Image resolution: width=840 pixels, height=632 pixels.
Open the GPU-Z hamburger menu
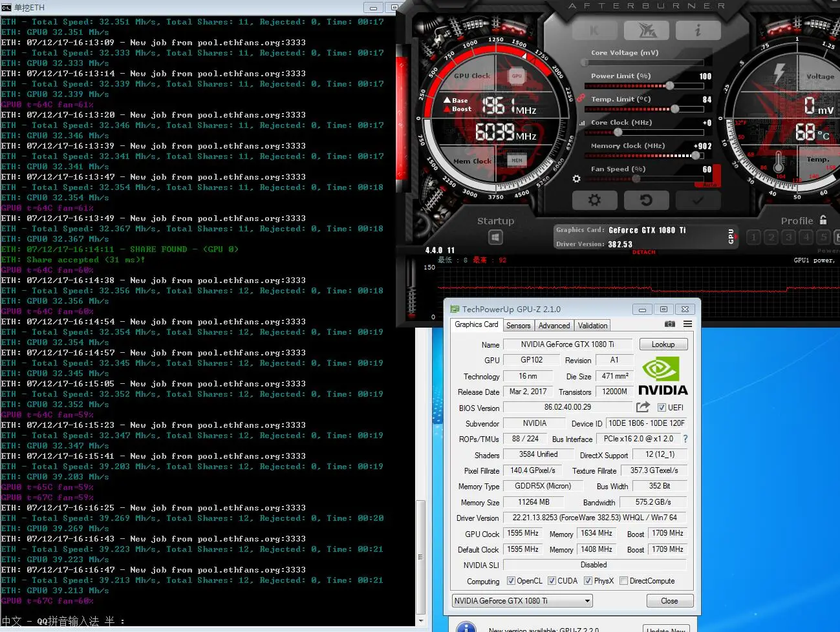click(x=687, y=324)
